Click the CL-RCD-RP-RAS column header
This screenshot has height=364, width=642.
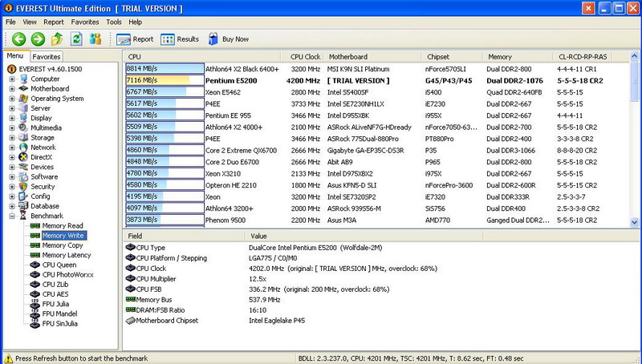click(583, 57)
